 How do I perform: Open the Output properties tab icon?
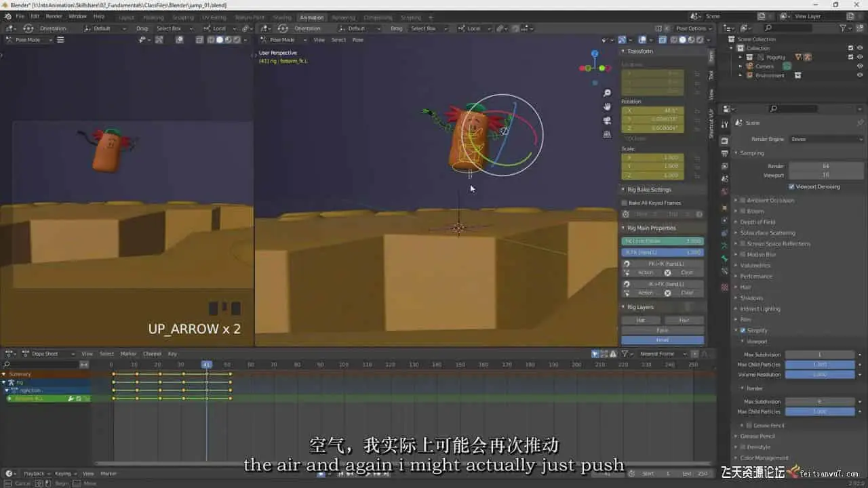pyautogui.click(x=725, y=154)
